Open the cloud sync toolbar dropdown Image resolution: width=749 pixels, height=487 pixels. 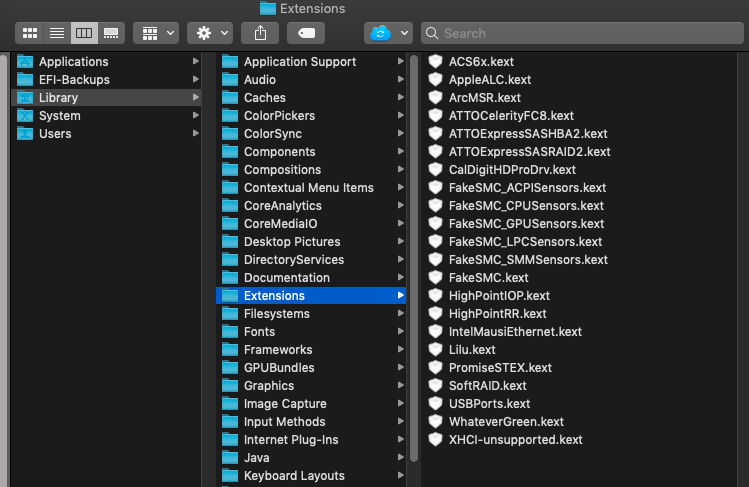tap(388, 33)
